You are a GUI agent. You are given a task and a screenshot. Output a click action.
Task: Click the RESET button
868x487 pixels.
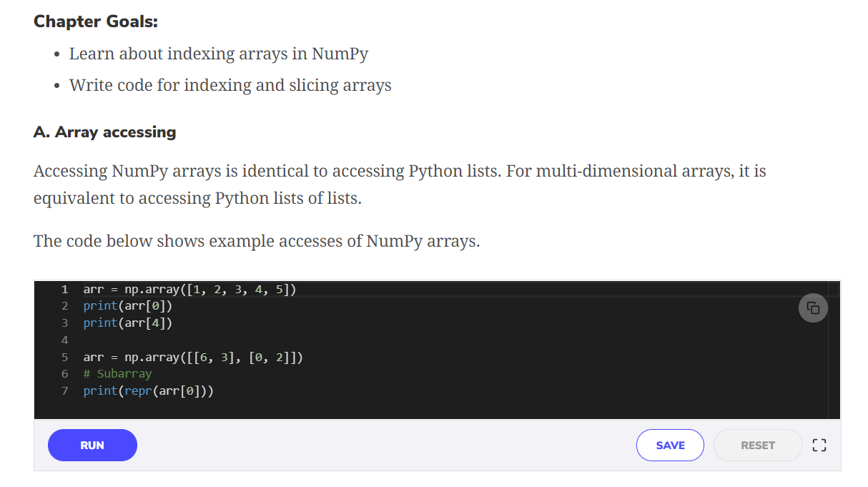[x=757, y=445]
